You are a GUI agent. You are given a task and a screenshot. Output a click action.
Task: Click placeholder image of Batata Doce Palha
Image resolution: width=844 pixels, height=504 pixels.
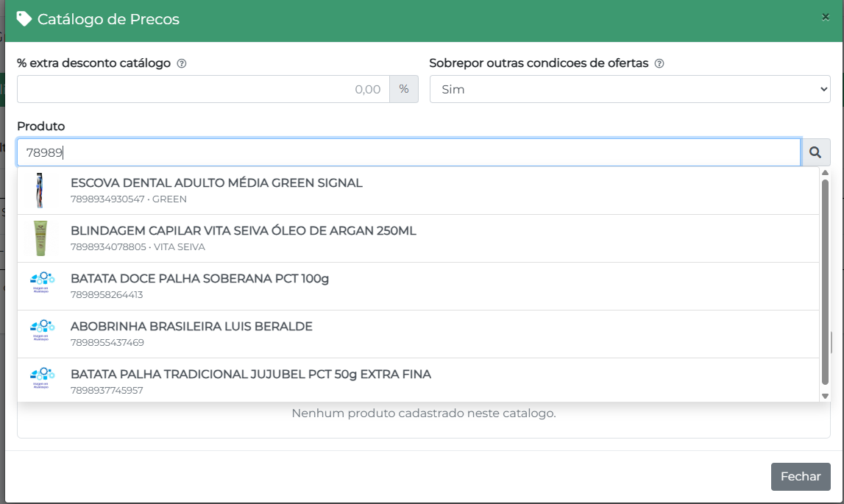(41, 282)
